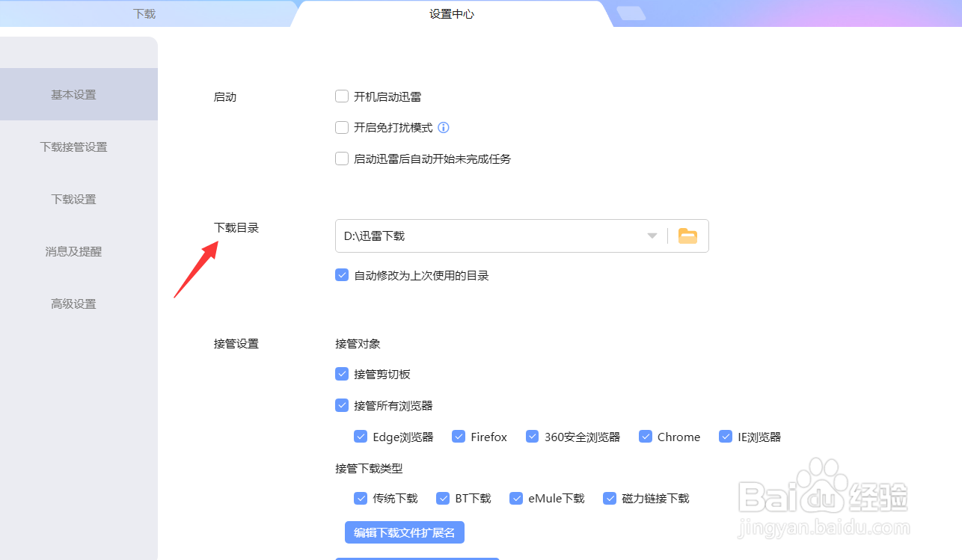Open 消息及提醒 settings

(x=73, y=251)
